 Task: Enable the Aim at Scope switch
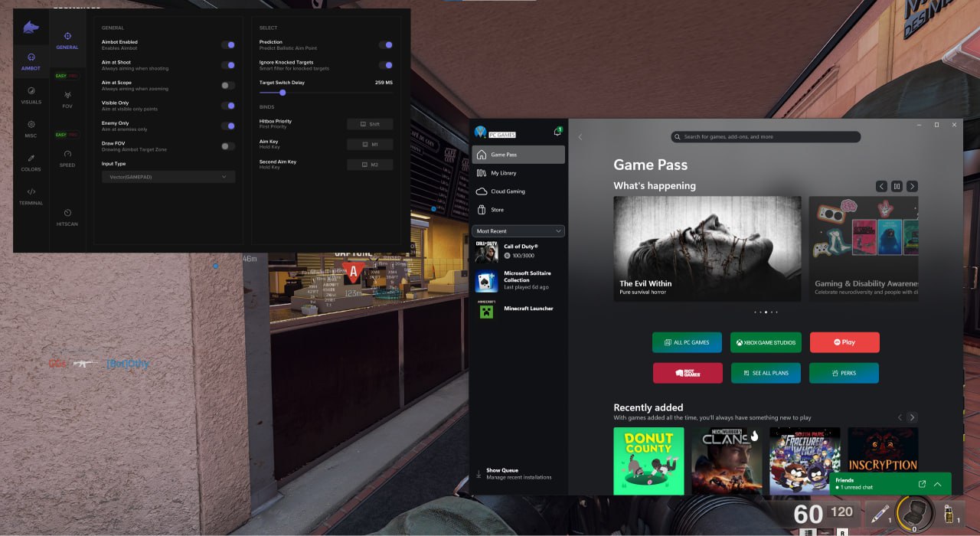click(228, 85)
